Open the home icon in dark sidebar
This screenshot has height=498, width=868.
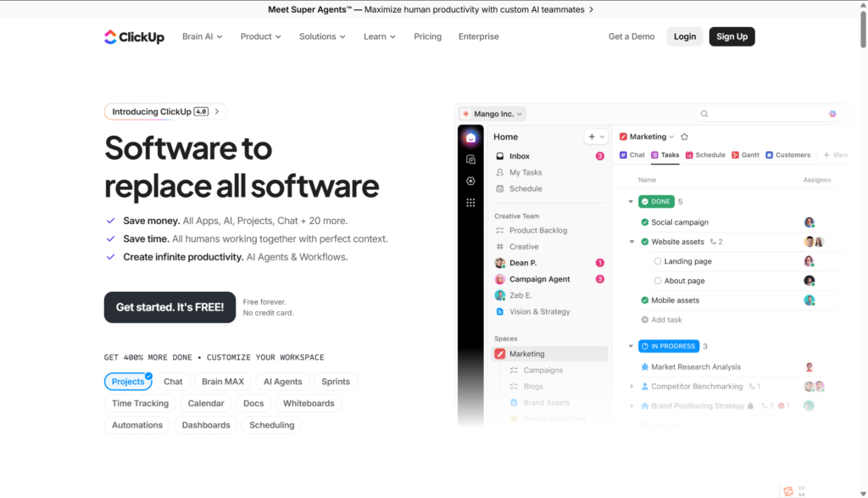click(470, 138)
